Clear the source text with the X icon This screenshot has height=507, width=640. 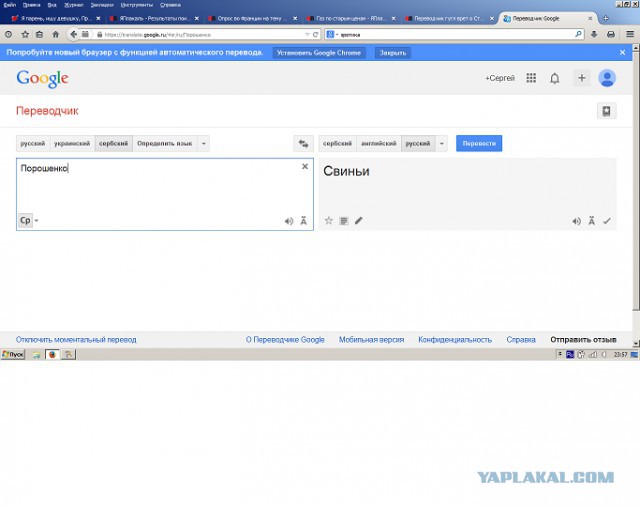click(304, 166)
